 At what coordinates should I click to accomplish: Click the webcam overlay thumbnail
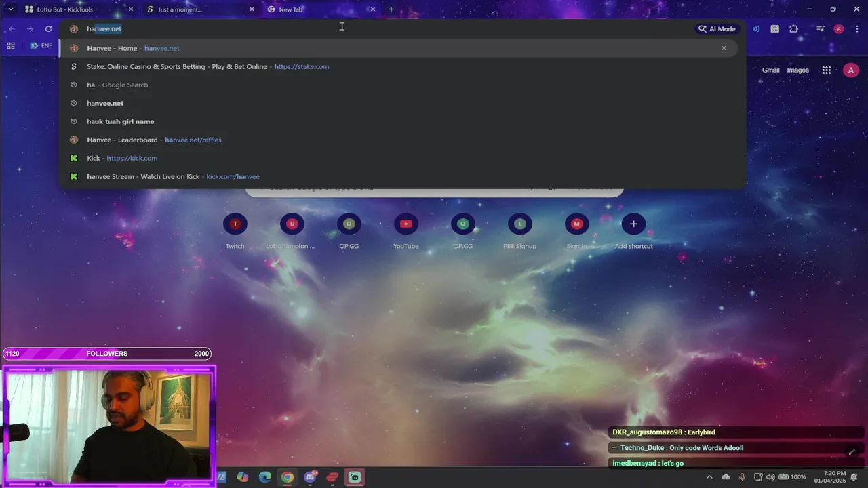coord(108,426)
